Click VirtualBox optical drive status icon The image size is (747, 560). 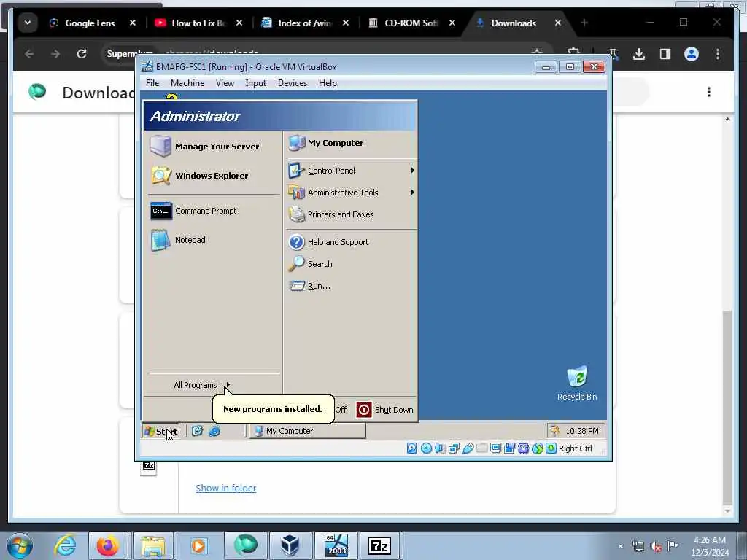click(426, 448)
